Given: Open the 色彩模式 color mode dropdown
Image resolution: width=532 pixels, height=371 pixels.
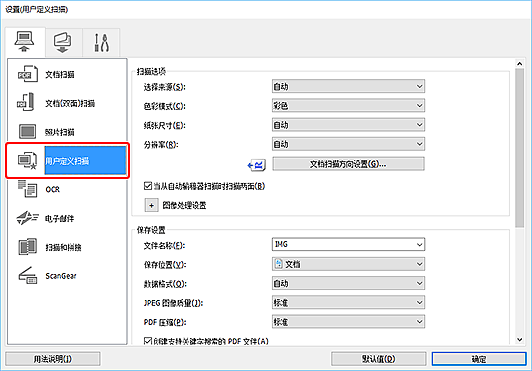Looking at the screenshot, I should pos(348,106).
